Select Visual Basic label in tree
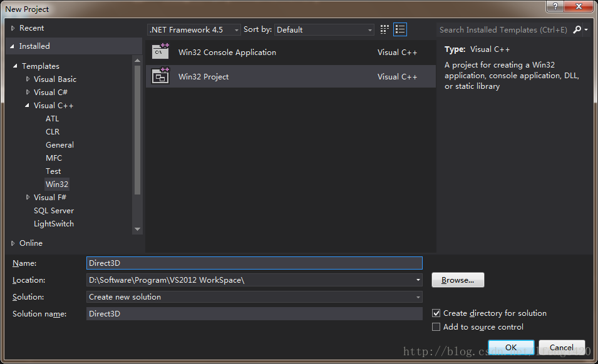Image resolution: width=598 pixels, height=364 pixels. click(x=55, y=79)
